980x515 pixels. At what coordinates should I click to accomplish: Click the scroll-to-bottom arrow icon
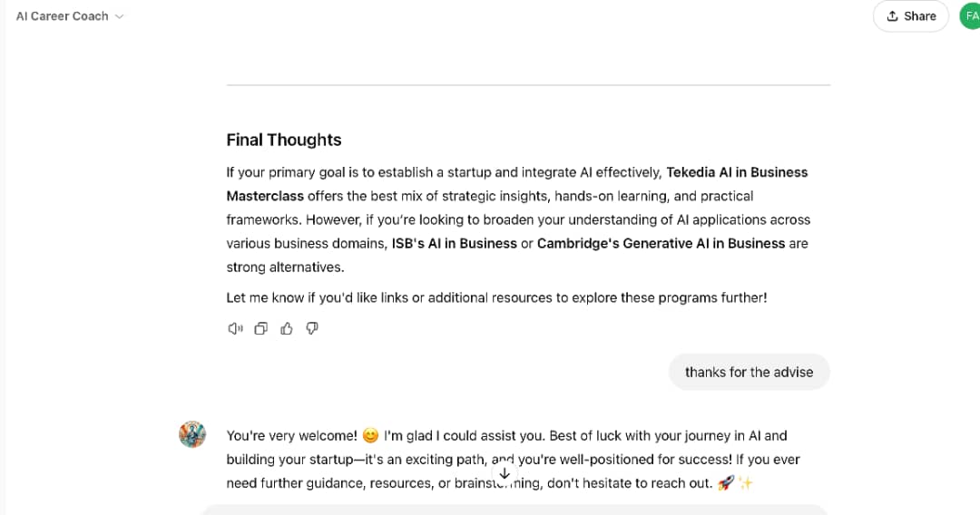pos(505,473)
